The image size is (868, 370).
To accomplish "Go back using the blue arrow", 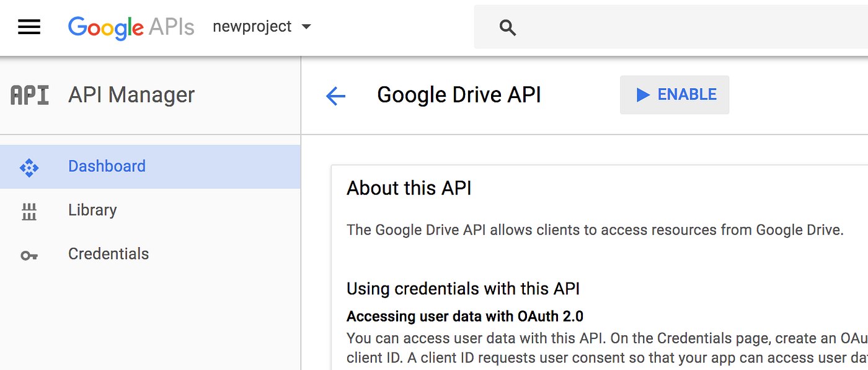I will tap(335, 96).
